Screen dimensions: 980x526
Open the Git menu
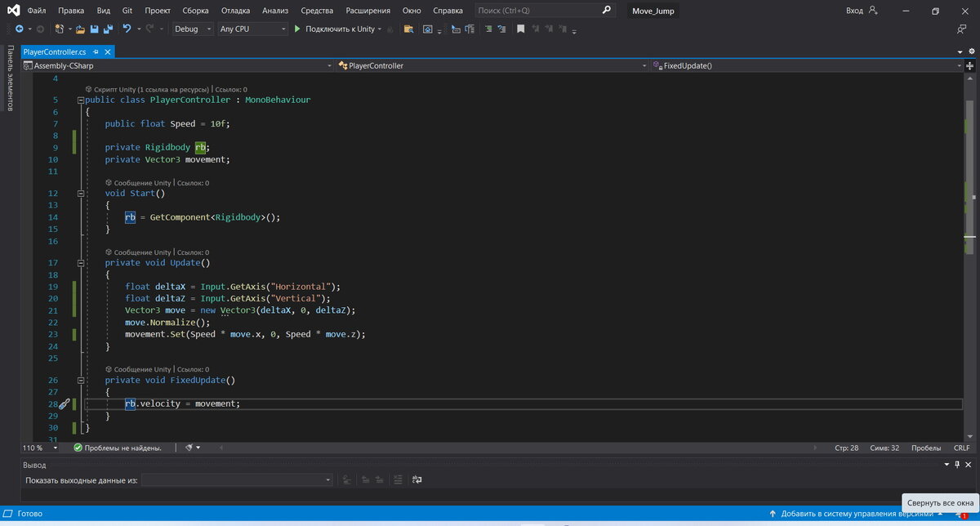click(127, 11)
